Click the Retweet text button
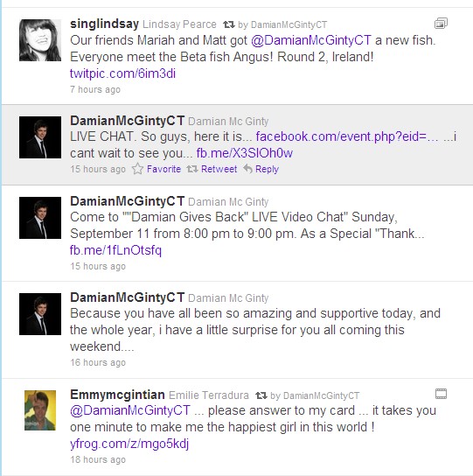This screenshot has height=476, width=473. [x=219, y=169]
